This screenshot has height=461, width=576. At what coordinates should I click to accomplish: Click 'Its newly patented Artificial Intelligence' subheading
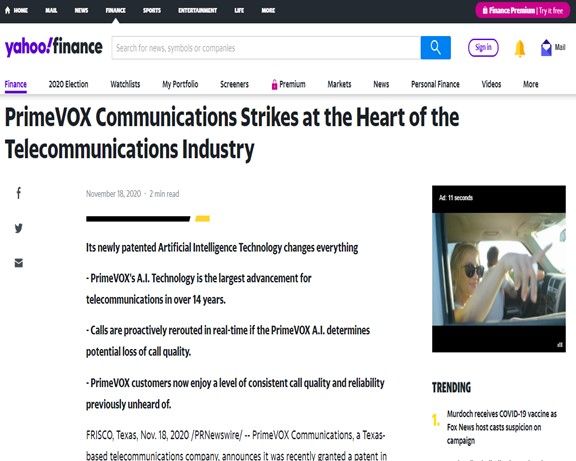222,248
